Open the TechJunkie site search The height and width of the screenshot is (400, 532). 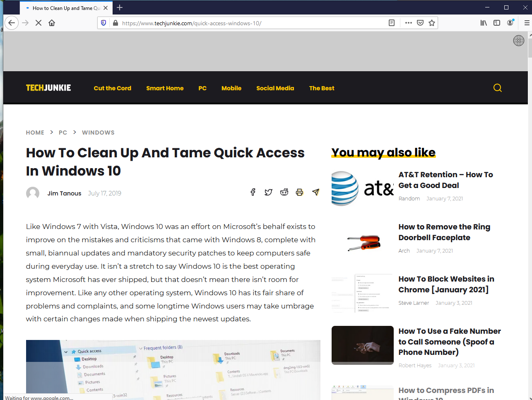497,88
